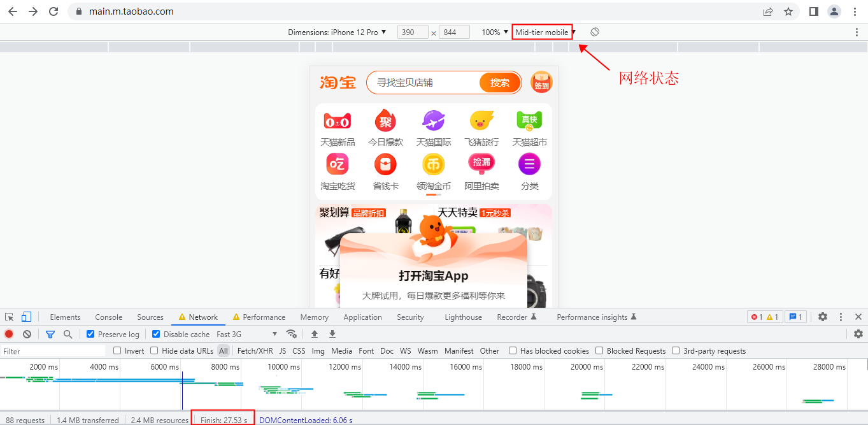Open the Chrome profile avatar

[x=834, y=11]
